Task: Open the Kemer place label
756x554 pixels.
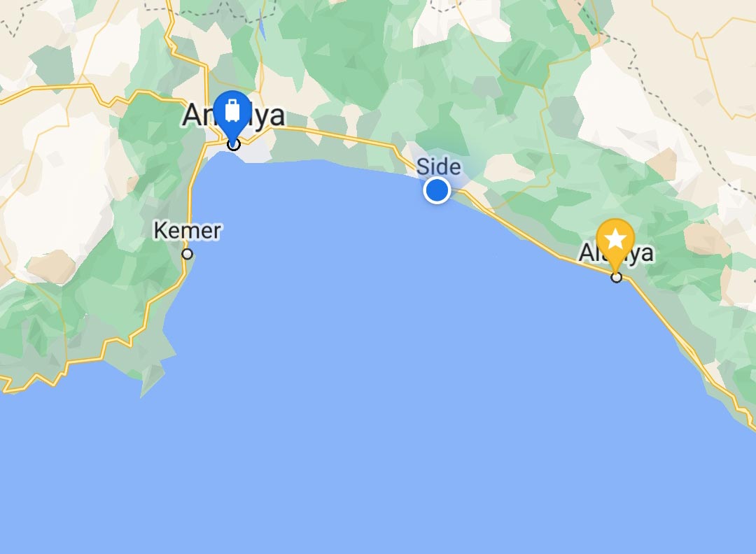Action: click(x=188, y=231)
